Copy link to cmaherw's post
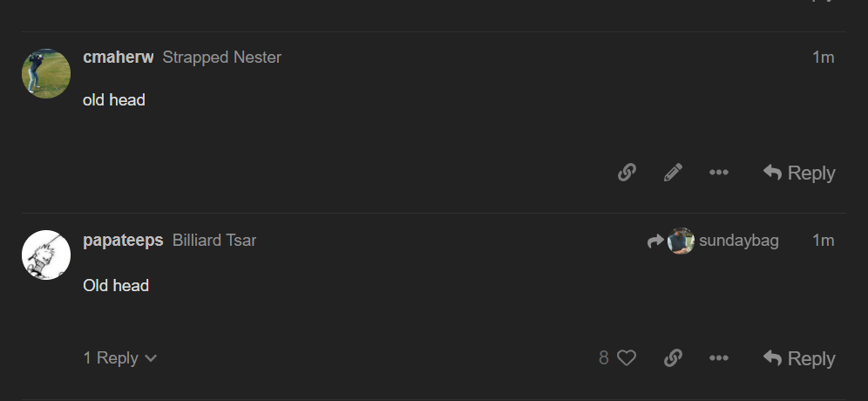868x401 pixels. point(627,173)
